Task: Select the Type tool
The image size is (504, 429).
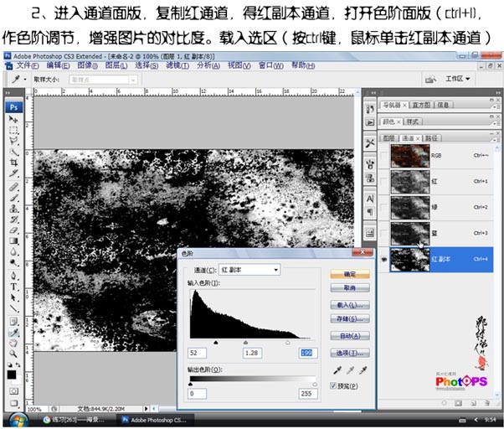Action: (14, 286)
